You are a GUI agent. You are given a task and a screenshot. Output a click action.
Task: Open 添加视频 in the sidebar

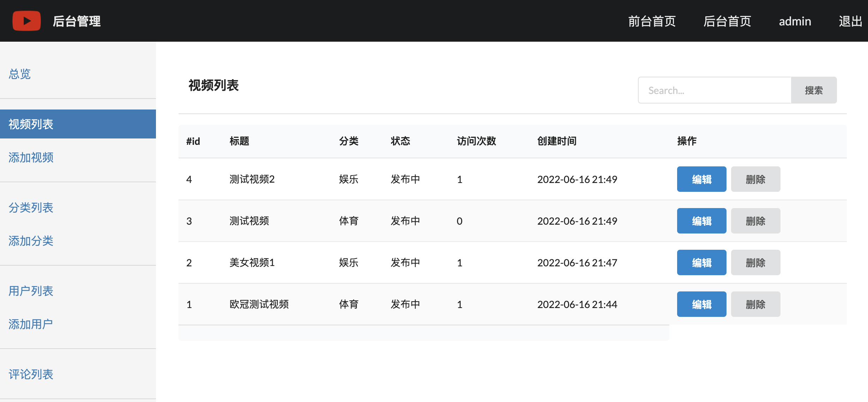(x=31, y=157)
